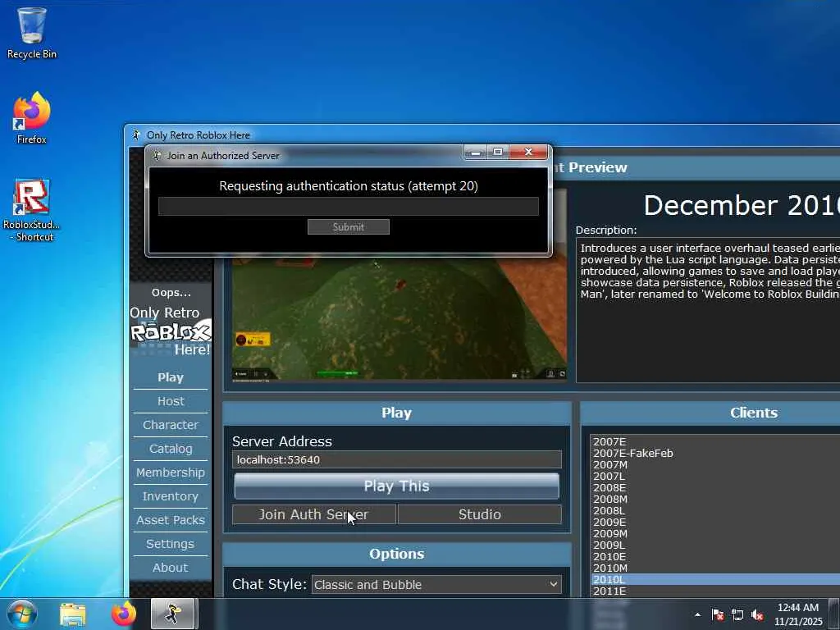Maximize the Join an Authorized Server dialog

coord(498,153)
